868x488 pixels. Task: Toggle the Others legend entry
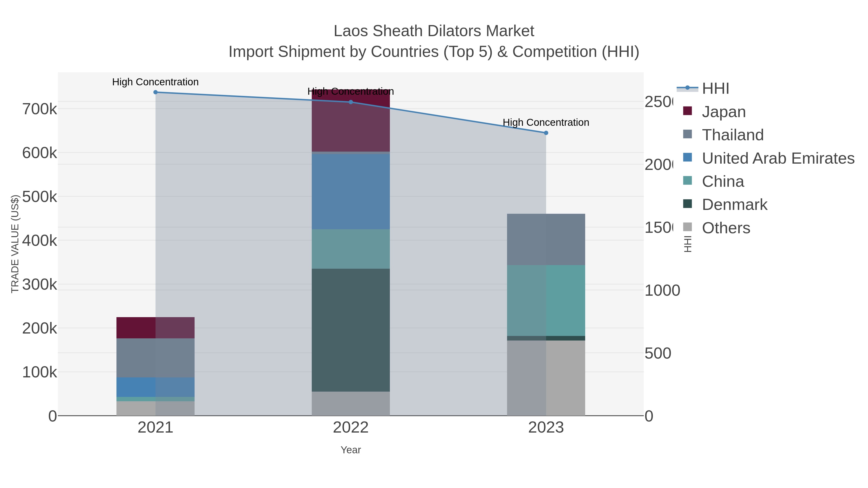coord(717,228)
